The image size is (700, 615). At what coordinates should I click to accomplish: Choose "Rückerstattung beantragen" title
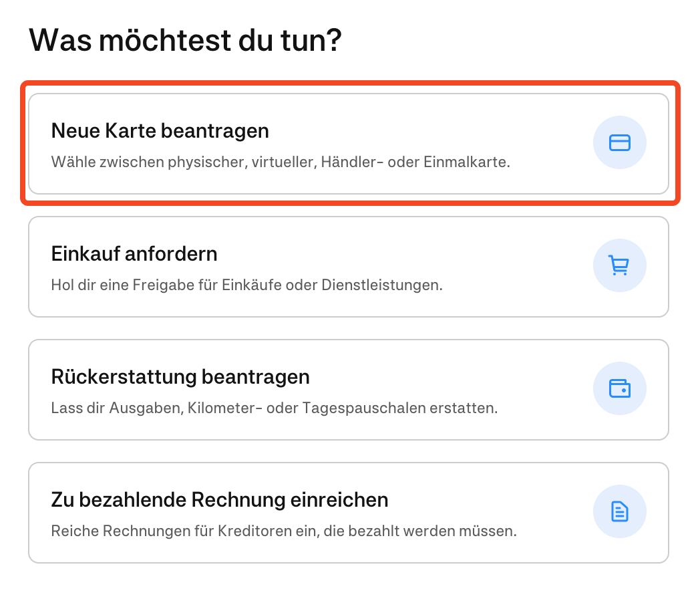[180, 377]
